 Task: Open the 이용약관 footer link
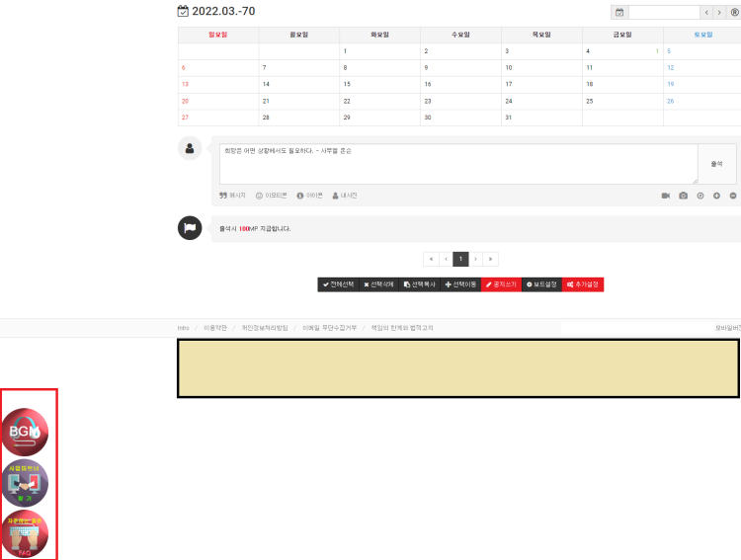(215, 328)
